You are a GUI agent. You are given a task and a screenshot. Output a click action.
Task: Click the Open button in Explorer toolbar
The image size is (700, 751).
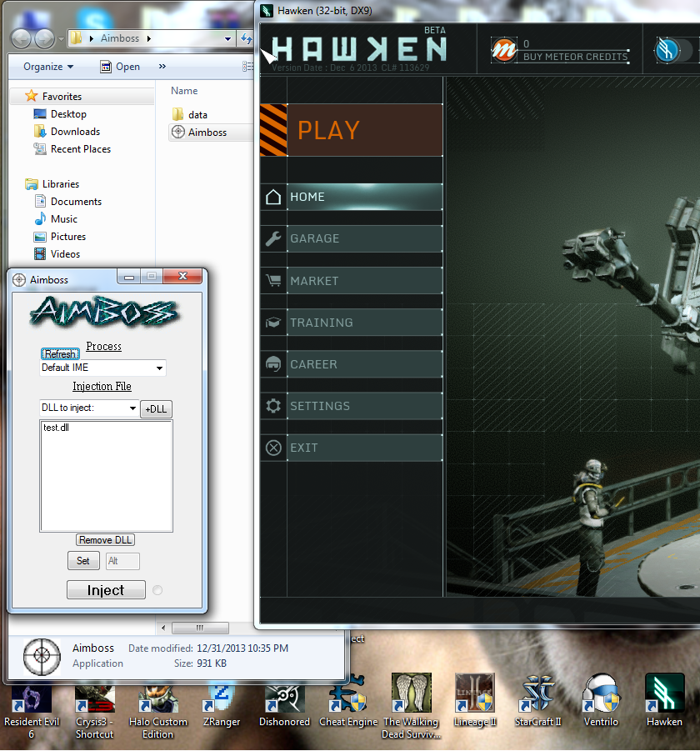coord(120,67)
